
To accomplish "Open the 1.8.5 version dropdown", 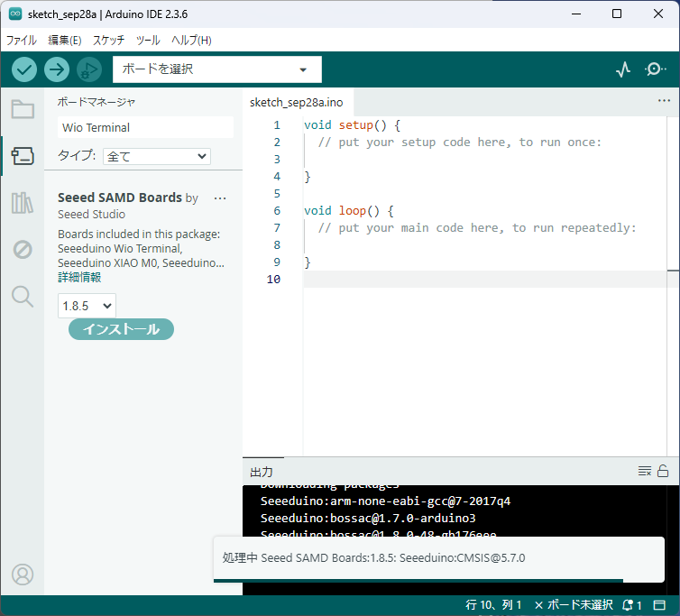I will (x=87, y=306).
